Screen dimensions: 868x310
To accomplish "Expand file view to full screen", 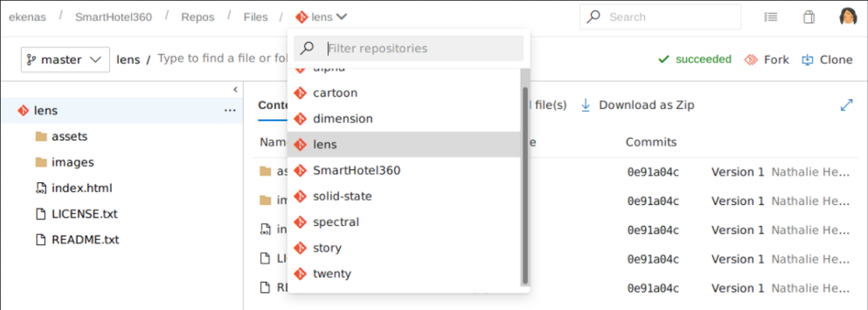I will point(846,105).
